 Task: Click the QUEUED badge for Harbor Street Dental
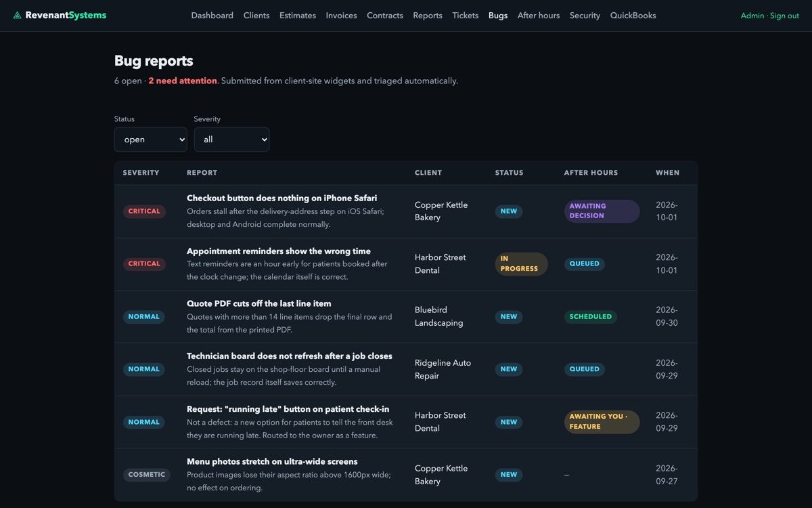tap(585, 264)
